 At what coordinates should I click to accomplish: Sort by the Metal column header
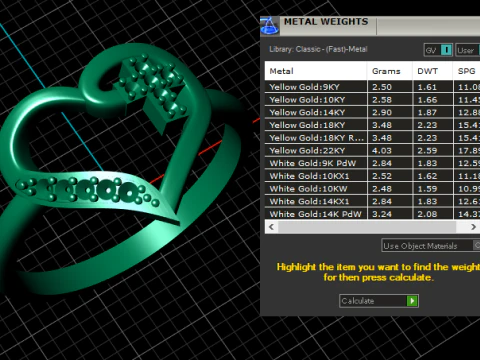(x=316, y=71)
